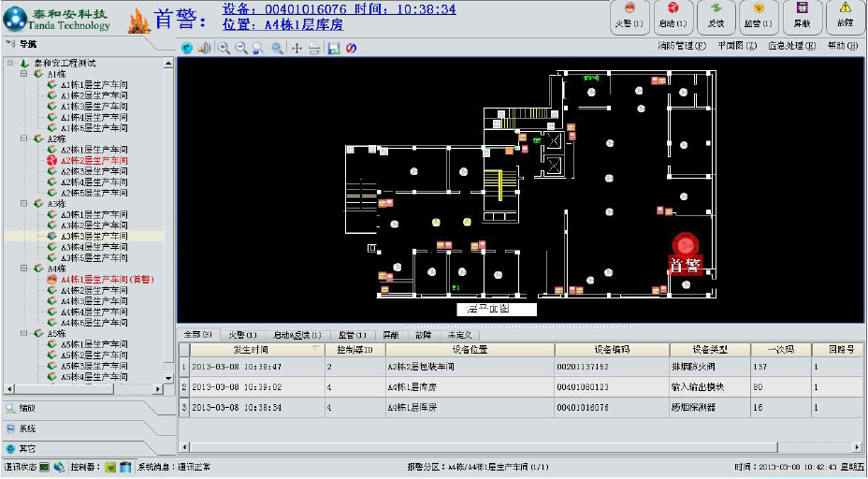Image resolution: width=868 pixels, height=479 pixels.
Task: Collapse the A3栋 building node
Action: (x=24, y=203)
